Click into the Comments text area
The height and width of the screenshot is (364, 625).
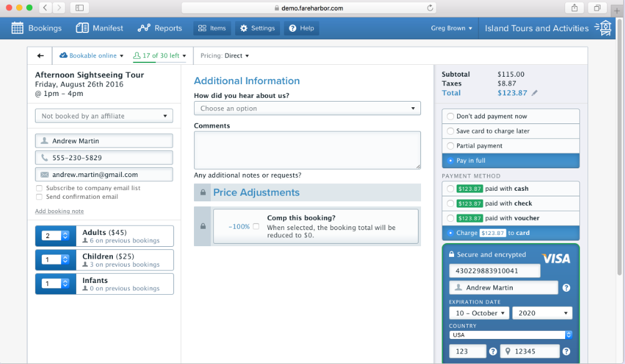click(308, 150)
